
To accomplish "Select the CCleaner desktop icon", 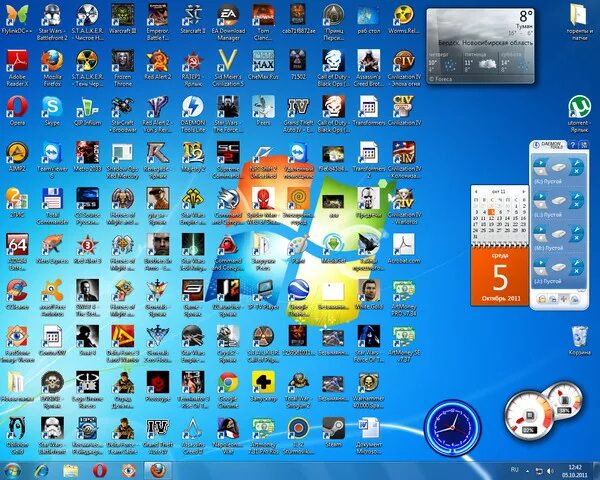I will pyautogui.click(x=17, y=295).
